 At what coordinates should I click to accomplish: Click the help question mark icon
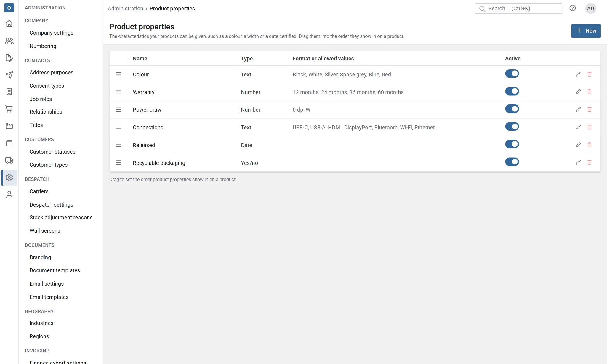coord(573,8)
